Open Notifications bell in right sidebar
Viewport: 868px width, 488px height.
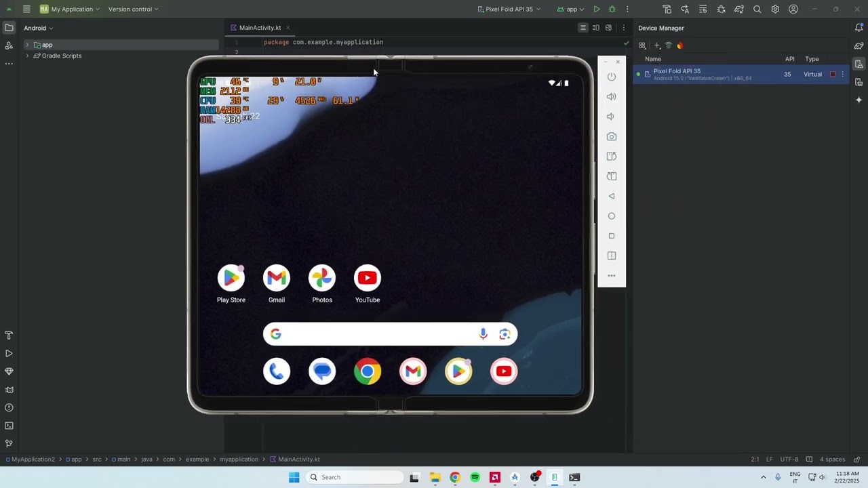859,28
